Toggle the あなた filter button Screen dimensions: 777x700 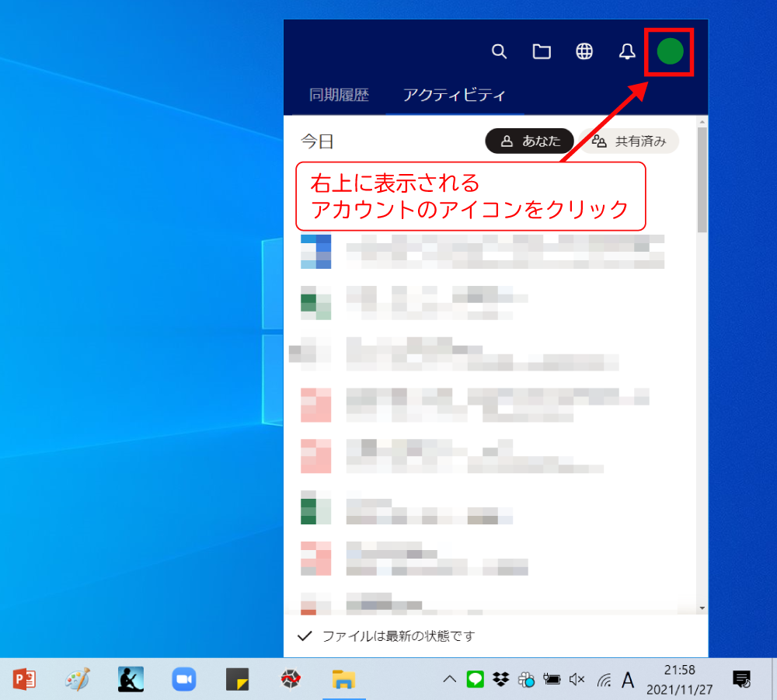coord(529,141)
